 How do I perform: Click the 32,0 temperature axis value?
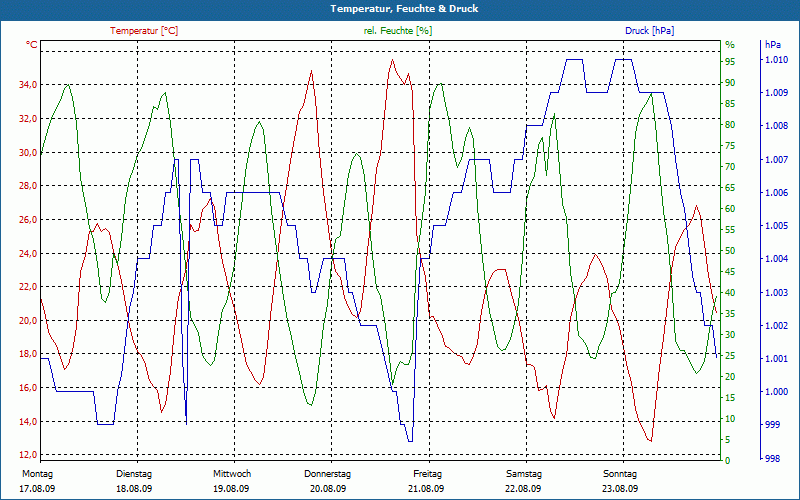[28, 118]
